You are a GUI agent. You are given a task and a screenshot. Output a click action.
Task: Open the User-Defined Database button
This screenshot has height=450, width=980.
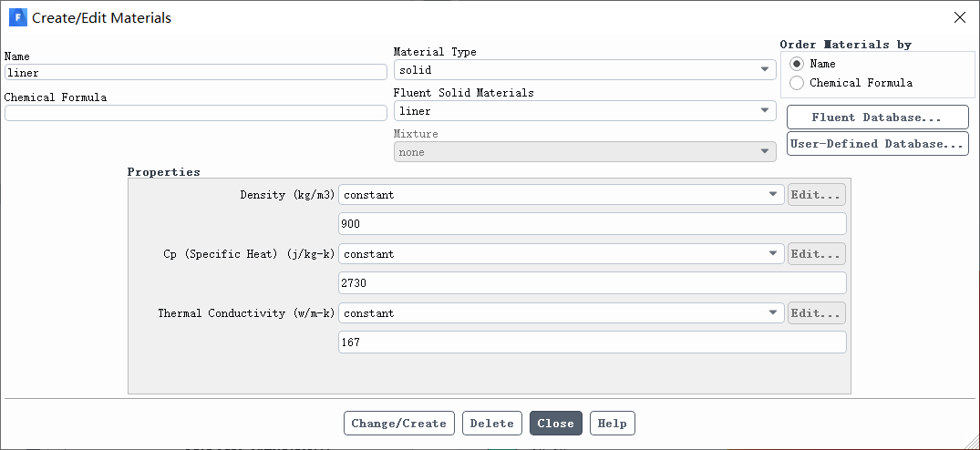878,144
